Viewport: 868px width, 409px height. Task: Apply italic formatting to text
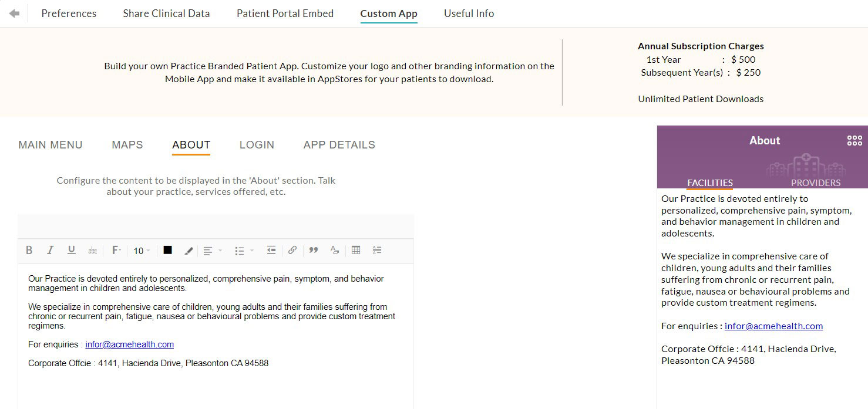pyautogui.click(x=50, y=251)
